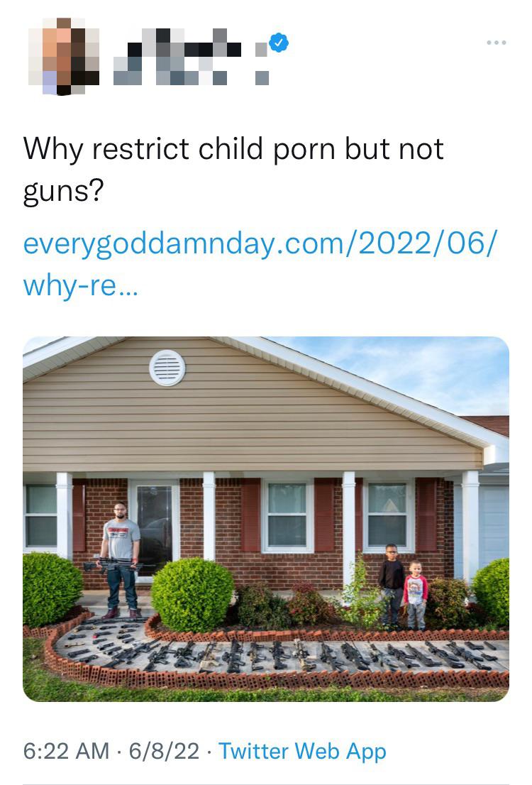Image resolution: width=532 pixels, height=785 pixels.
Task: Click the two children standing in photo
Action: coord(404,586)
